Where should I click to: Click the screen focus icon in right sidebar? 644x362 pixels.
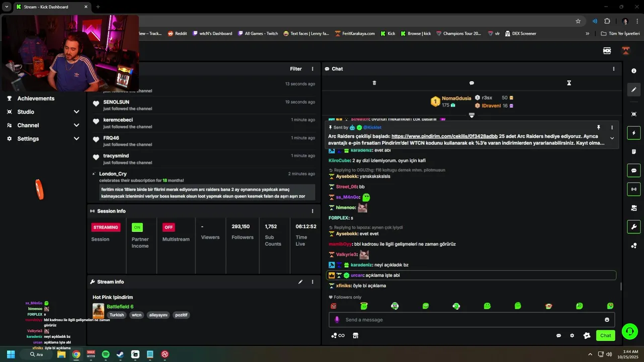click(633, 114)
